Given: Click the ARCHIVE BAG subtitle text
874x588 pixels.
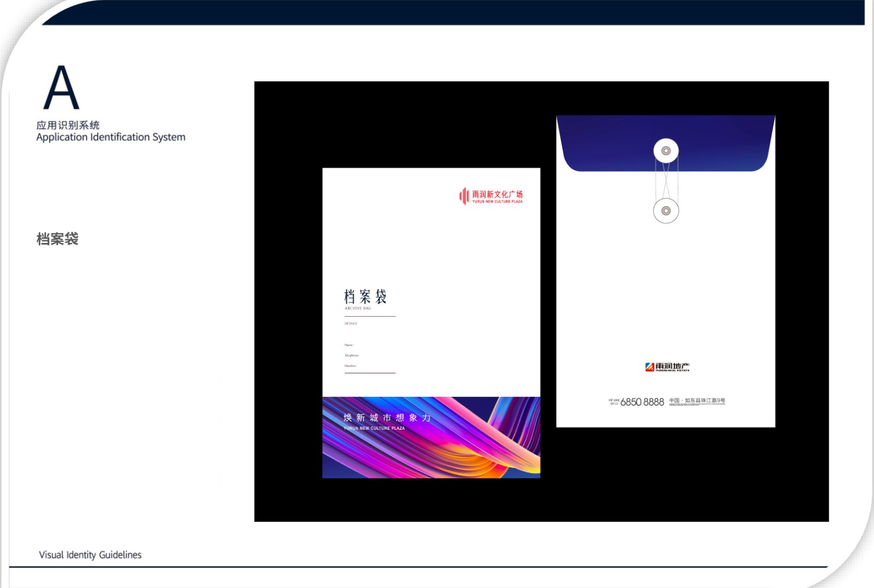Looking at the screenshot, I should (357, 308).
